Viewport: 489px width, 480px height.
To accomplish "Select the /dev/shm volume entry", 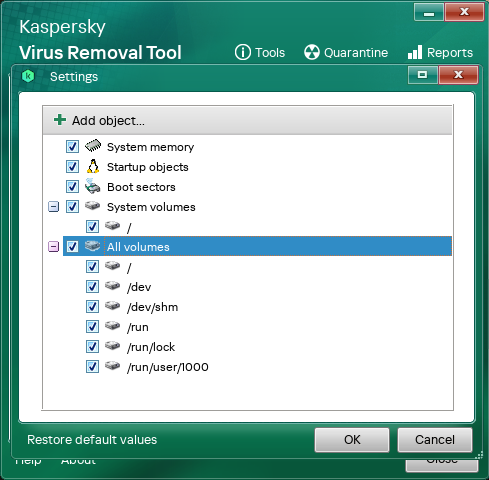I will pos(152,307).
